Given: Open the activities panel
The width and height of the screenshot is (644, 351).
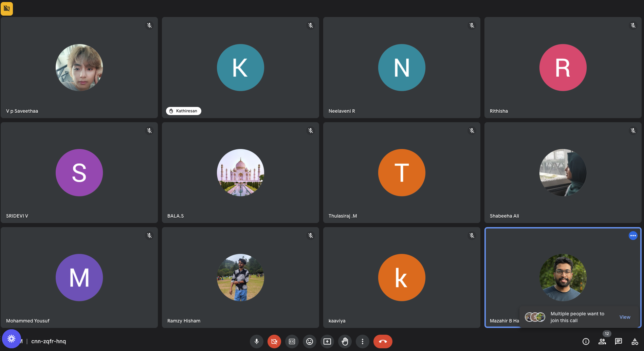Looking at the screenshot, I should pyautogui.click(x=635, y=341).
